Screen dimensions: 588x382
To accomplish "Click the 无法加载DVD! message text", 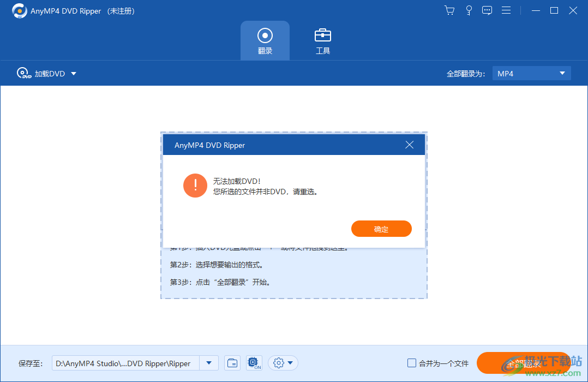I will tap(237, 181).
